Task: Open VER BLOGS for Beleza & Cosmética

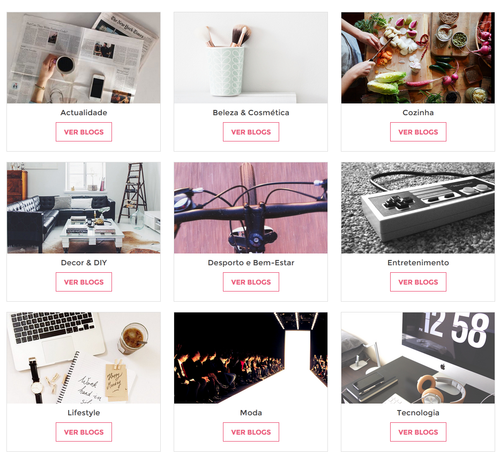Action: [x=251, y=132]
